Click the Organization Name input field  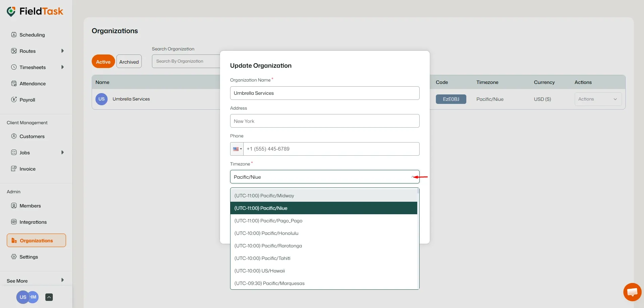pyautogui.click(x=325, y=93)
